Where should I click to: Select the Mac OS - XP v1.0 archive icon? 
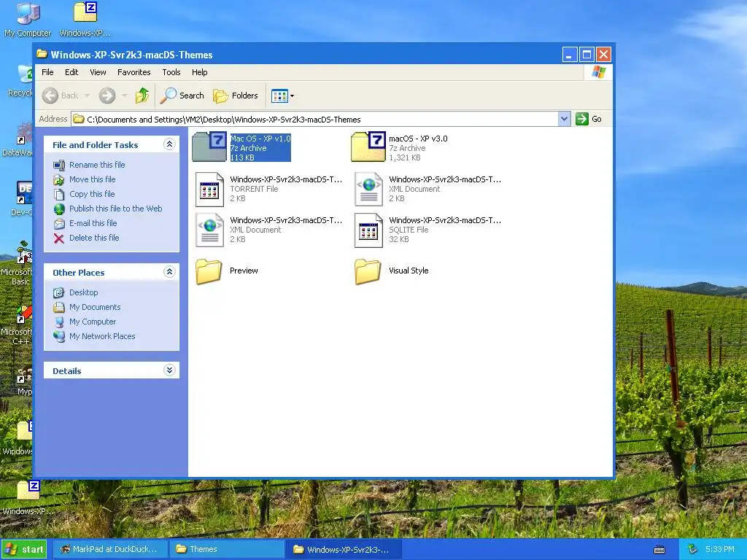[x=209, y=147]
